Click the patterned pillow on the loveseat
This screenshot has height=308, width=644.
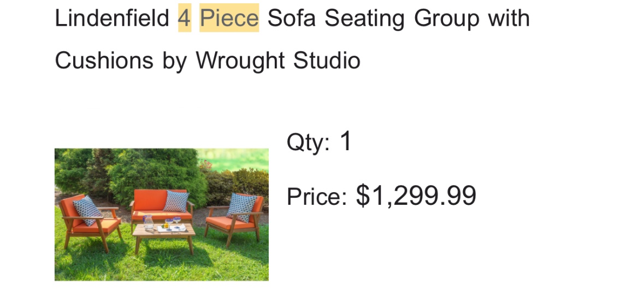pyautogui.click(x=176, y=201)
